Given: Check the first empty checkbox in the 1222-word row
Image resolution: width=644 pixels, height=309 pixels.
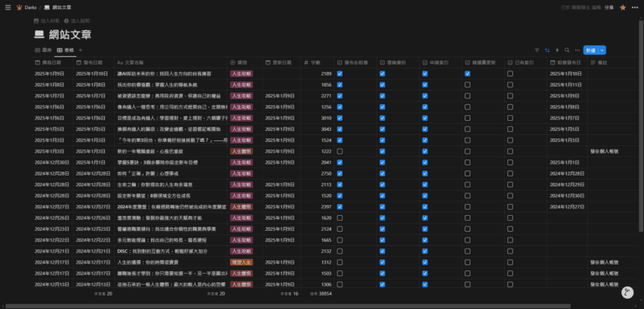Looking at the screenshot, I should click(x=340, y=151).
